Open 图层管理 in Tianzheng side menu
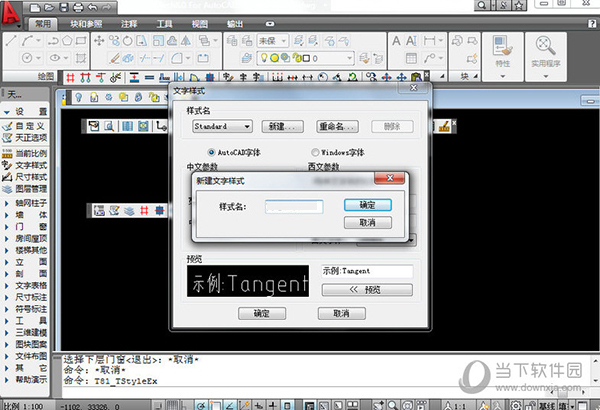The width and height of the screenshot is (600, 410). [25, 189]
